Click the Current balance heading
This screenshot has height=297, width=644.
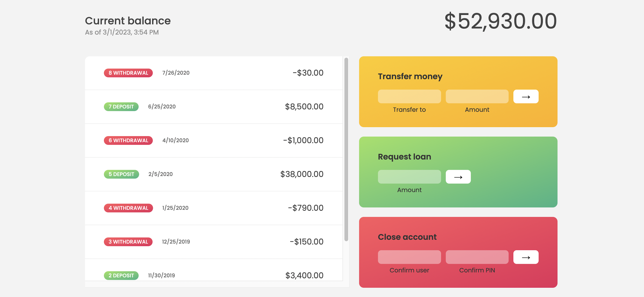pyautogui.click(x=128, y=21)
